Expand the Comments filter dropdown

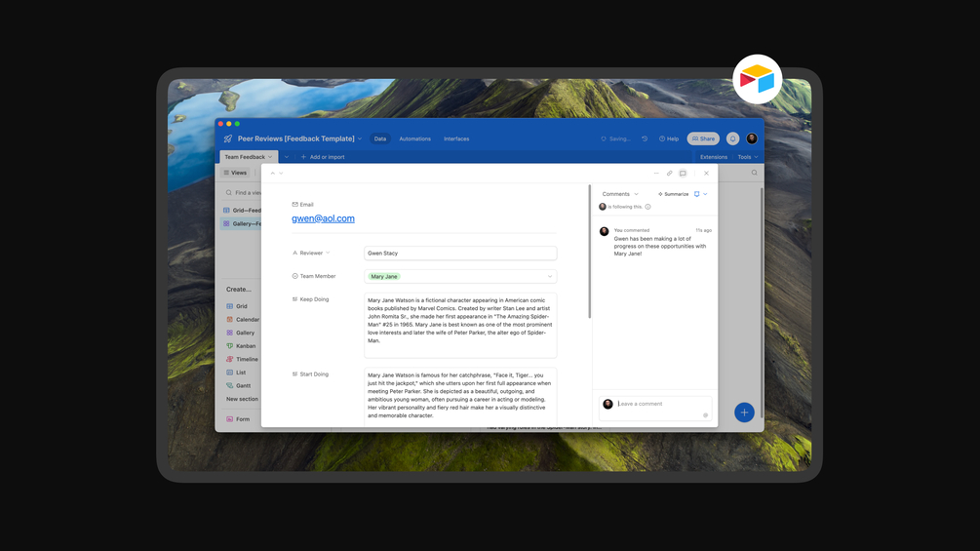[x=620, y=194]
